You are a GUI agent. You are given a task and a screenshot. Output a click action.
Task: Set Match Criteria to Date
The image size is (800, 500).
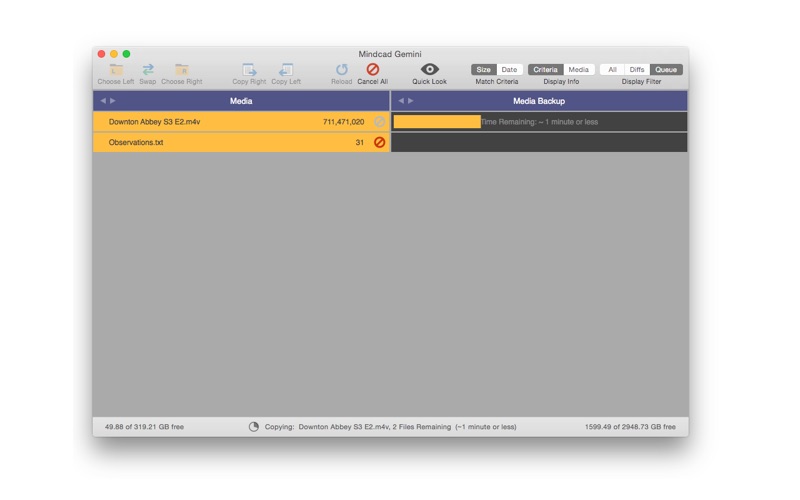coord(509,69)
